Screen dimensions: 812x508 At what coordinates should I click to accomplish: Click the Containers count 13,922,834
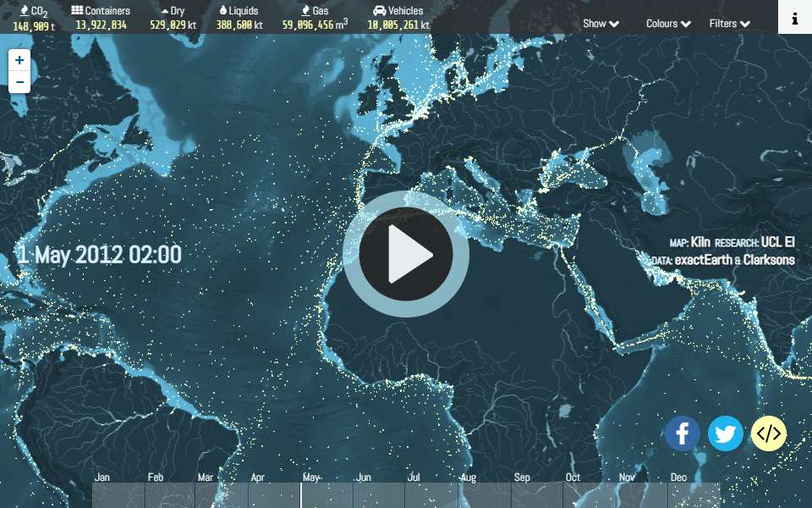click(x=101, y=25)
